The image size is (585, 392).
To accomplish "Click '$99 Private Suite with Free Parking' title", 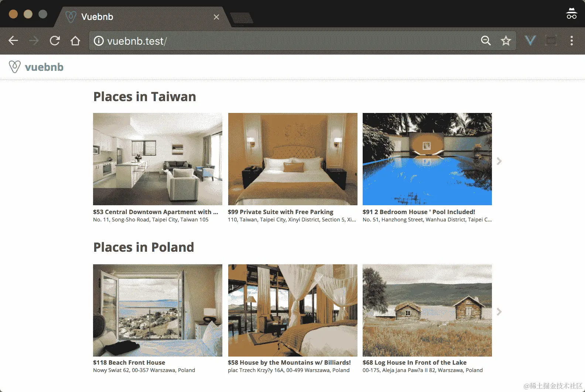I will point(281,212).
